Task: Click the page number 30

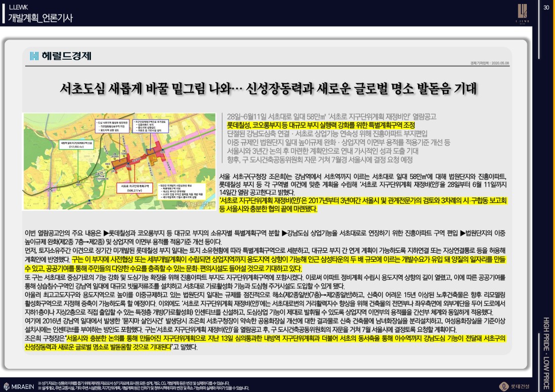Action: click(547, 7)
